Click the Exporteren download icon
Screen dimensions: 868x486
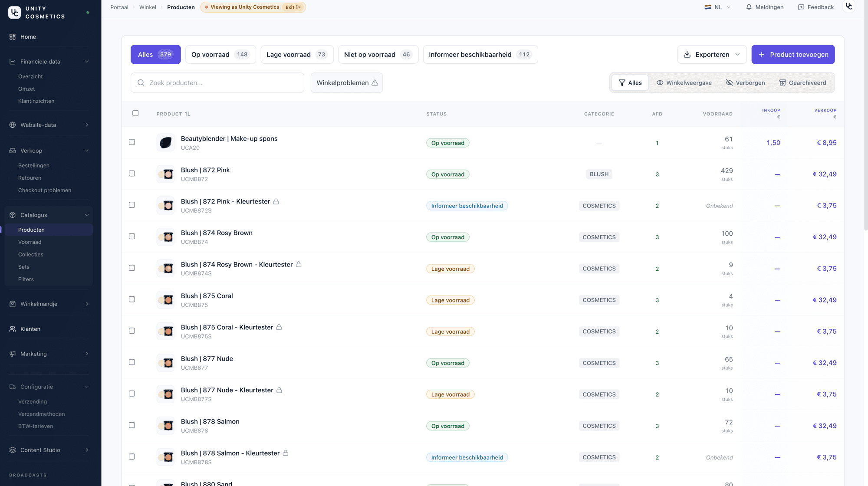(687, 55)
